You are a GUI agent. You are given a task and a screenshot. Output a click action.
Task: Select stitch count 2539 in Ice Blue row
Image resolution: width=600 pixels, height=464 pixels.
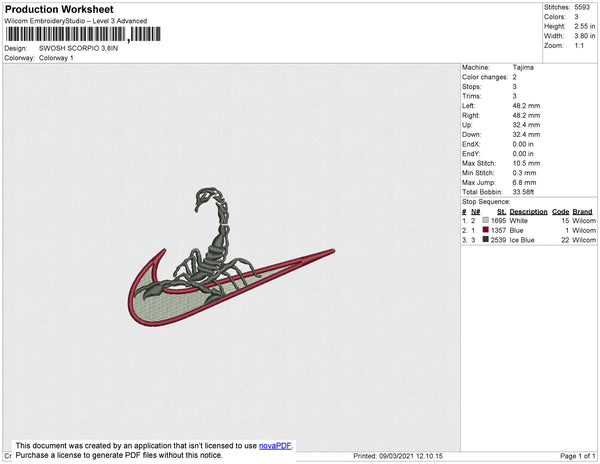(498, 240)
